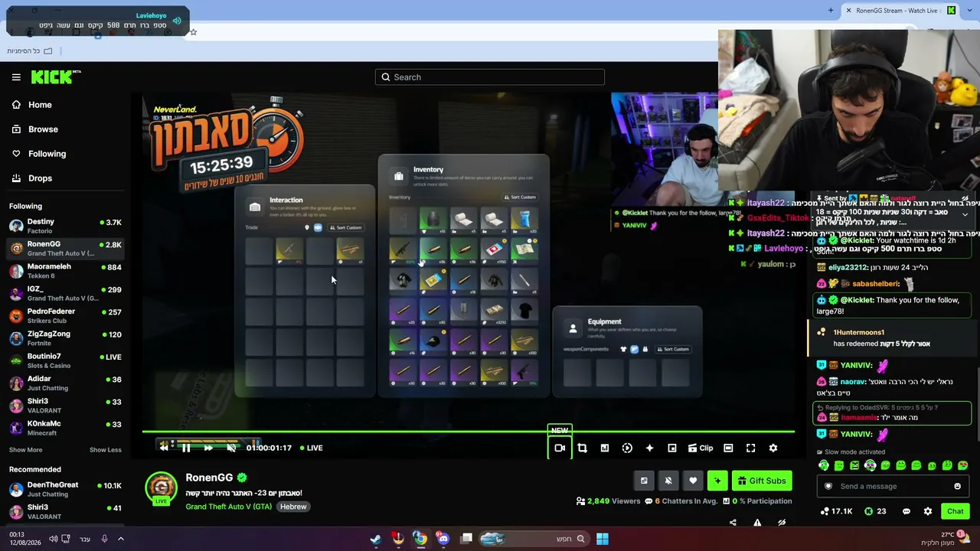Toggle theater mode
The height and width of the screenshot is (551, 980).
[x=728, y=448]
